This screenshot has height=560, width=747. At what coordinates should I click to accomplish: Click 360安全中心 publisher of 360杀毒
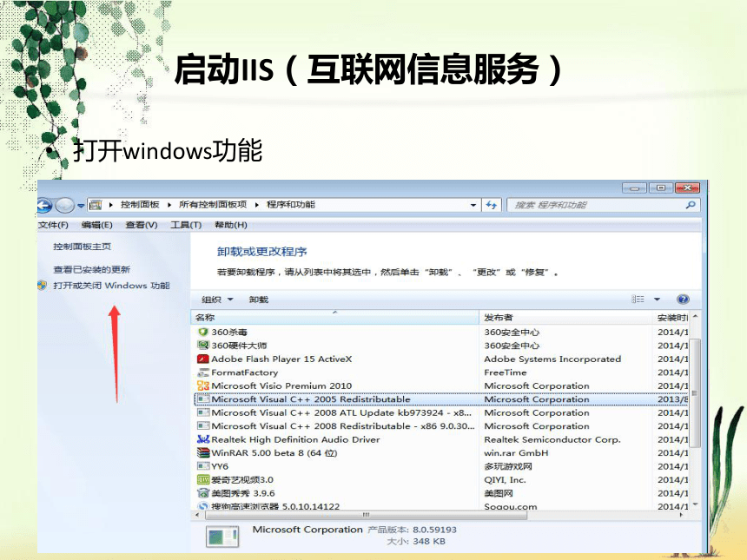(512, 332)
